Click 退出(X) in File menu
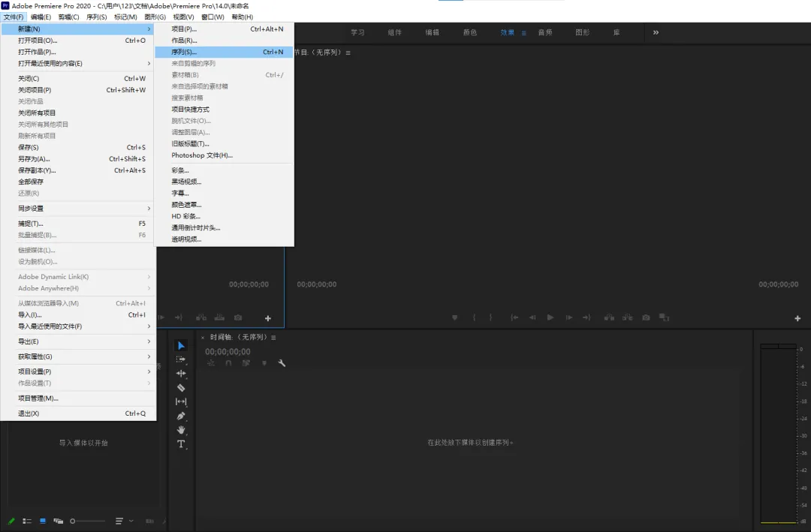This screenshot has width=811, height=532. pos(78,413)
